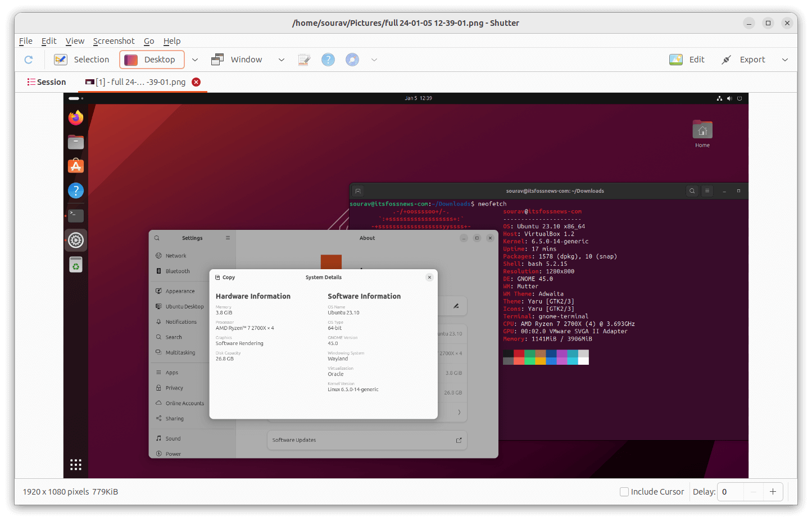Click the blue question mark capture icon
Screen dimensions: 812x521
click(328, 59)
